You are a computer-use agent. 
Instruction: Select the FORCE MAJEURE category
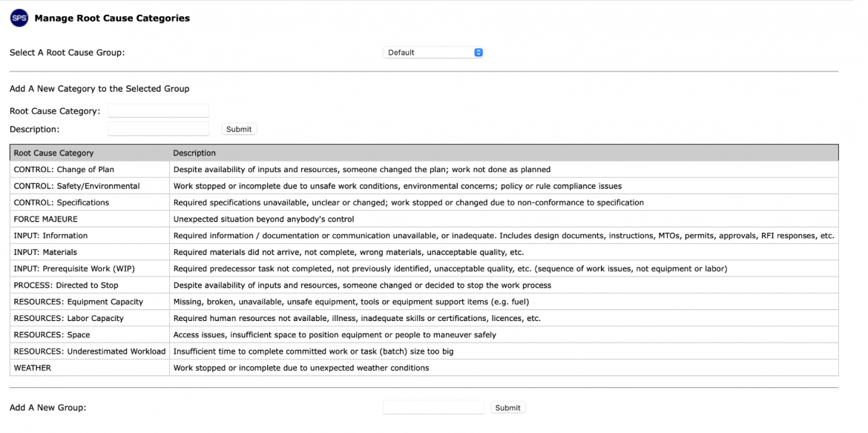tap(45, 219)
